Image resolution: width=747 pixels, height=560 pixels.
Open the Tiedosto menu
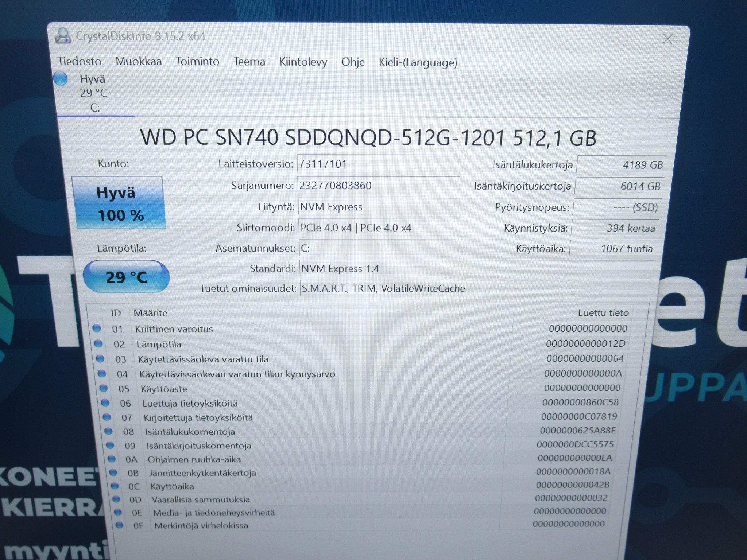[79, 61]
